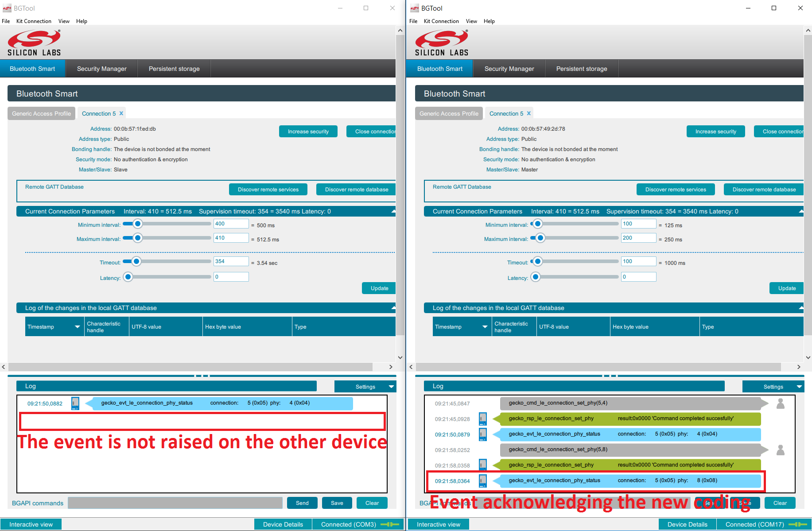Click Timeout field showing 354
The height and width of the screenshot is (531, 812).
point(231,261)
